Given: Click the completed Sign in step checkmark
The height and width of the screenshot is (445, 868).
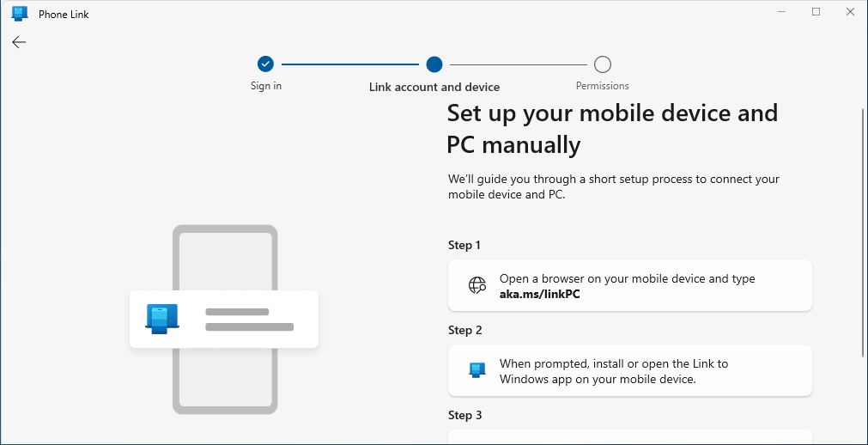Looking at the screenshot, I should [265, 64].
